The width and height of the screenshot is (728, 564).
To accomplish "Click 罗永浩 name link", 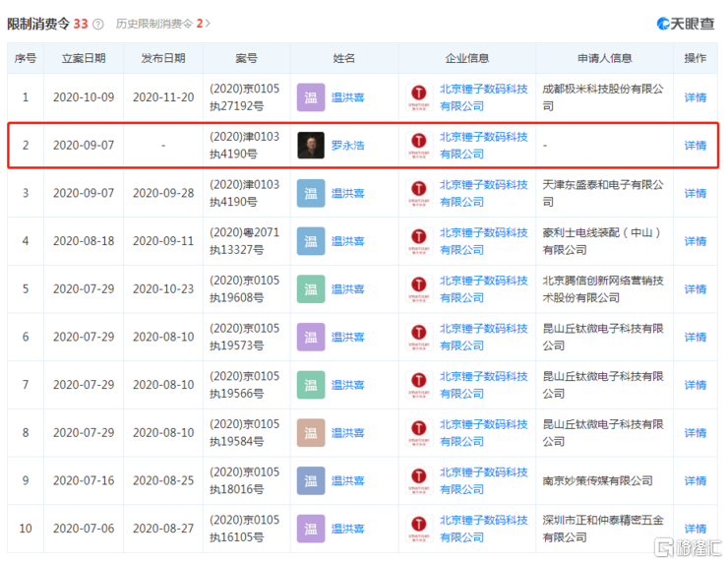I will click(x=347, y=146).
